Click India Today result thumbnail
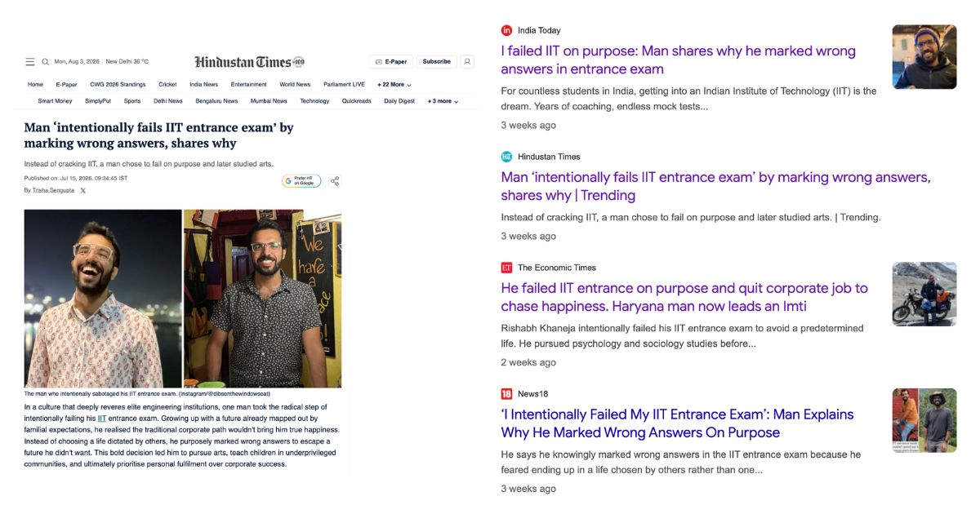The width and height of the screenshot is (980, 514). pos(924,56)
